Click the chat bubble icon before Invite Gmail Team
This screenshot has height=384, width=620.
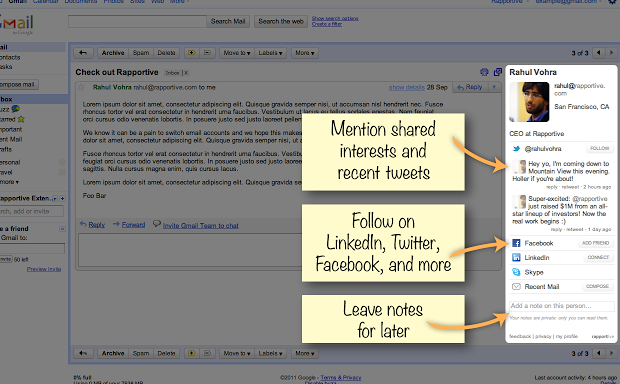tap(157, 223)
